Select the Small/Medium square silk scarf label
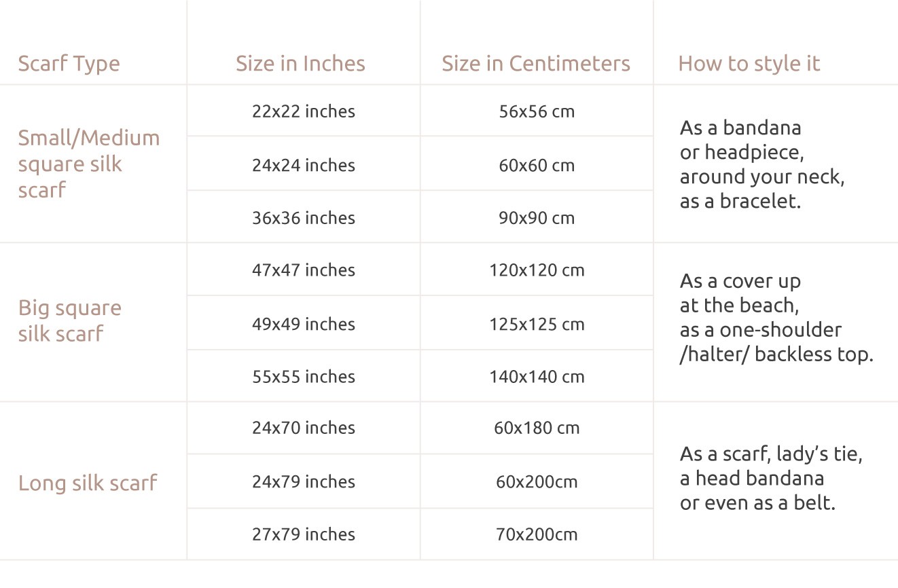The image size is (898, 588). pyautogui.click(x=88, y=164)
